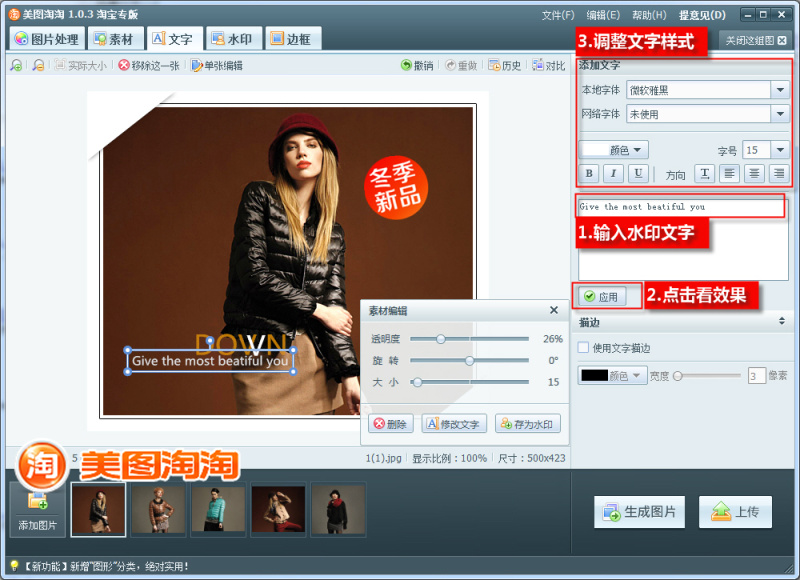This screenshot has height=580, width=800.
Task: Select the 'Give the most beatiful you' canvas text
Action: pyautogui.click(x=210, y=361)
